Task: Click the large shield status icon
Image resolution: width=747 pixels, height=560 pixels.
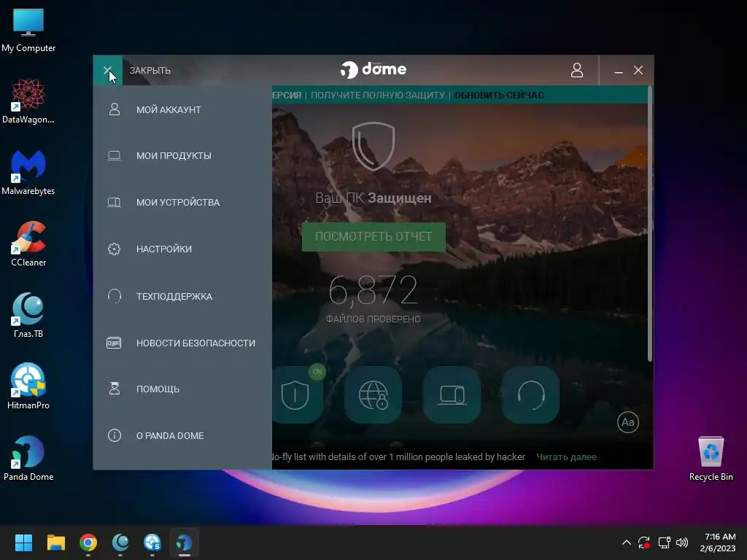Action: coord(373,146)
